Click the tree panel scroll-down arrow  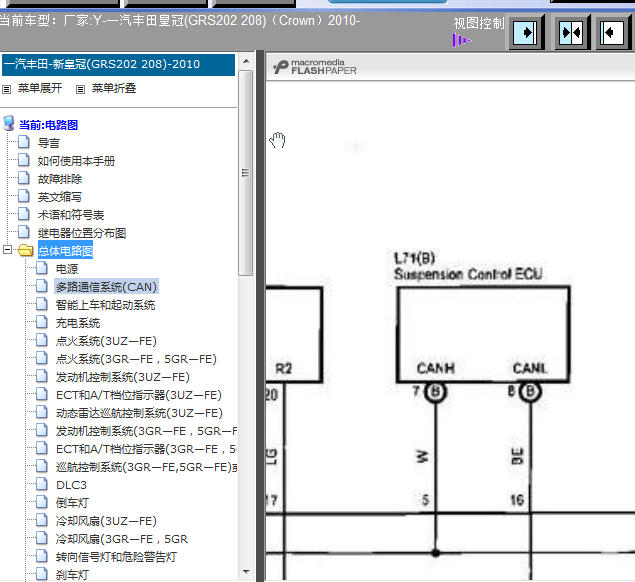246,572
